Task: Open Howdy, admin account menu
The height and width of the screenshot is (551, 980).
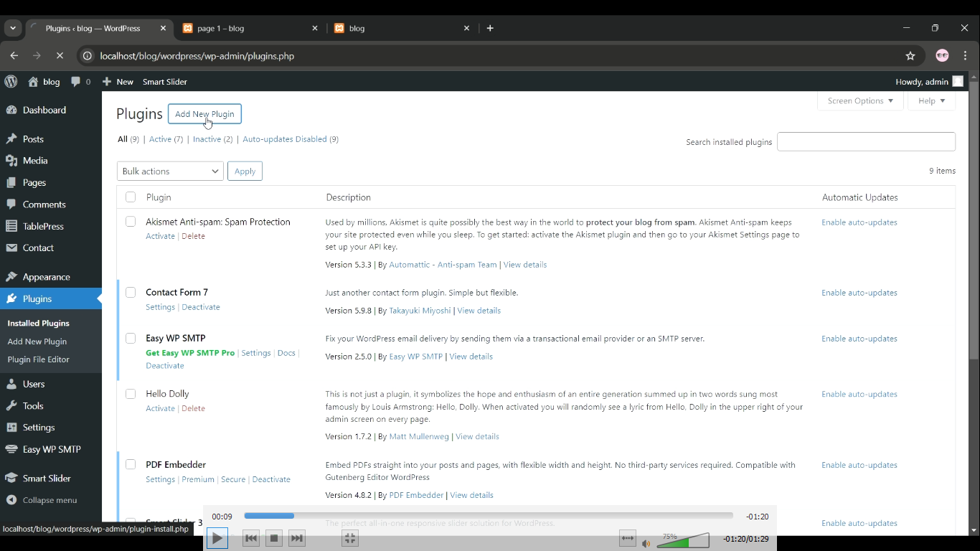Action: coord(929,82)
